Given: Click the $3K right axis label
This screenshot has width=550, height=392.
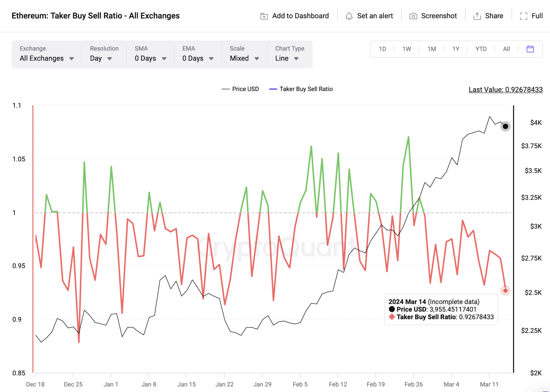Looking at the screenshot, I should tap(536, 226).
